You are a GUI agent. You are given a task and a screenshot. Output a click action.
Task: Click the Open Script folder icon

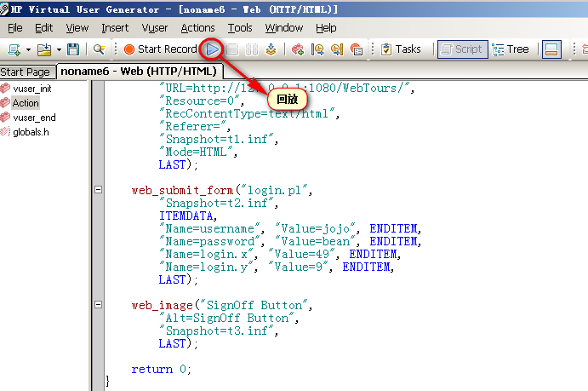coord(44,49)
